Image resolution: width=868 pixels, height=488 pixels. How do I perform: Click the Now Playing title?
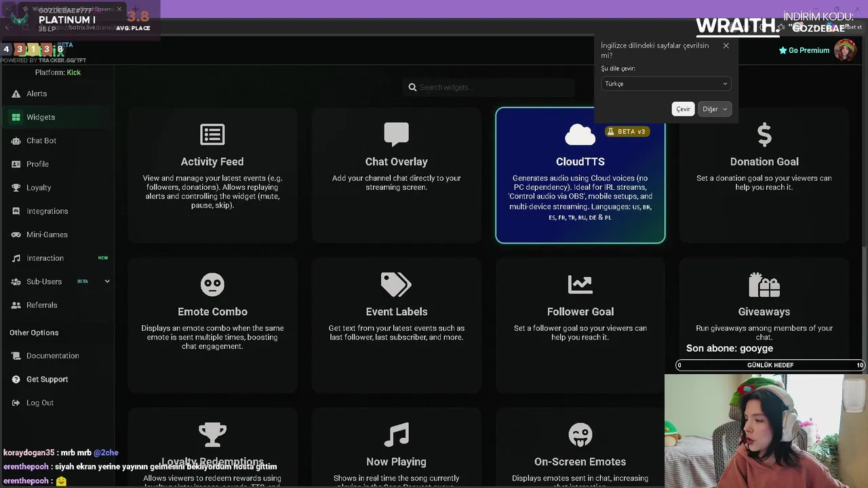pos(396,462)
